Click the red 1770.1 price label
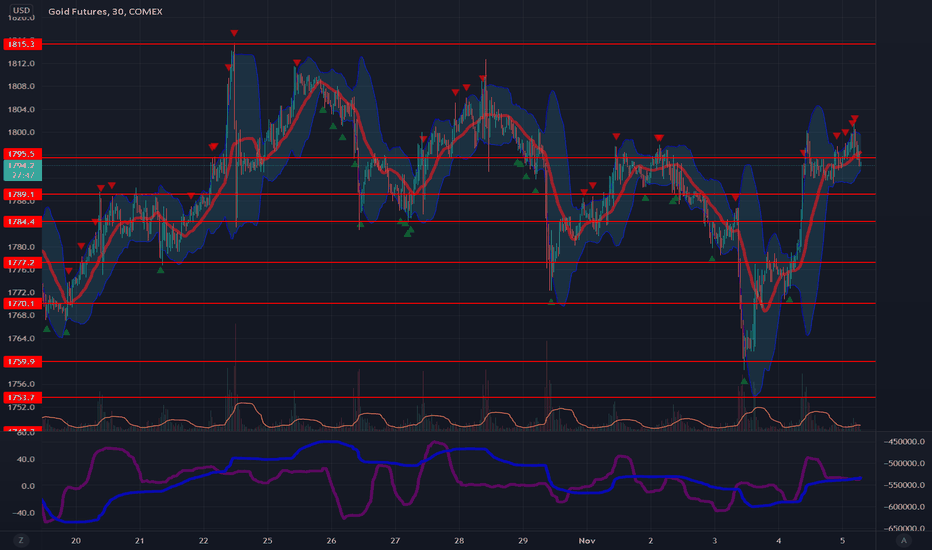Screen dimensions: 932x550 point(22,303)
